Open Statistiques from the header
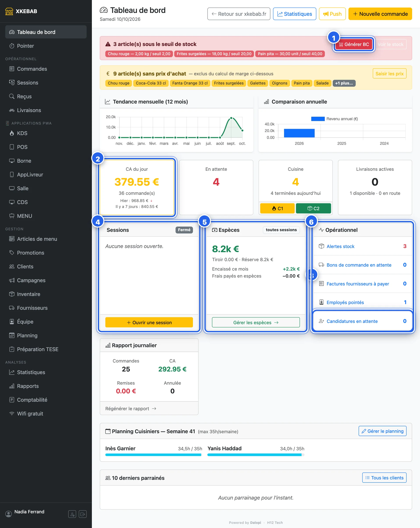 (294, 14)
